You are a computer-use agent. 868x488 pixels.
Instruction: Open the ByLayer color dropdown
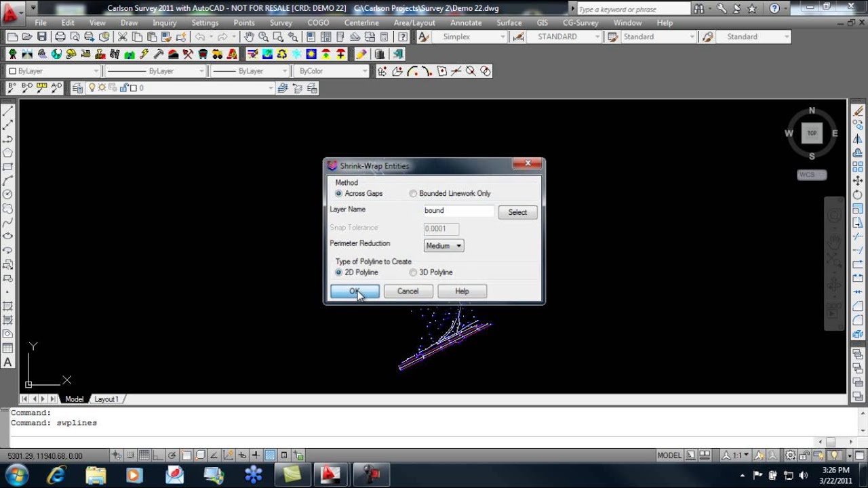point(54,70)
